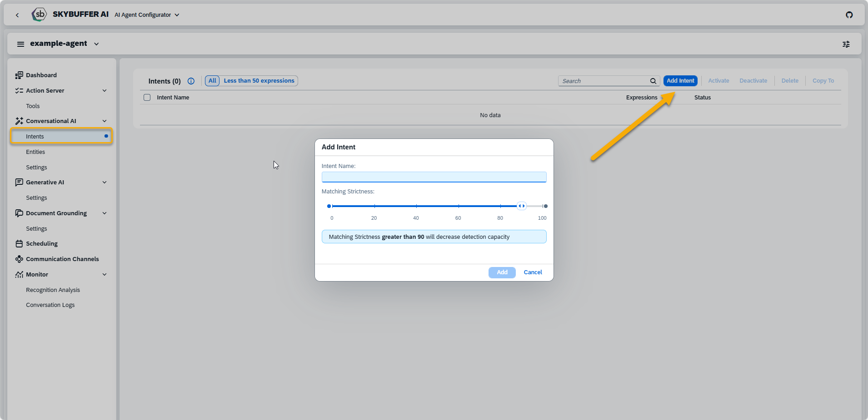Click the hamburger menu icon beside example-agent
The image size is (868, 420).
coord(20,44)
